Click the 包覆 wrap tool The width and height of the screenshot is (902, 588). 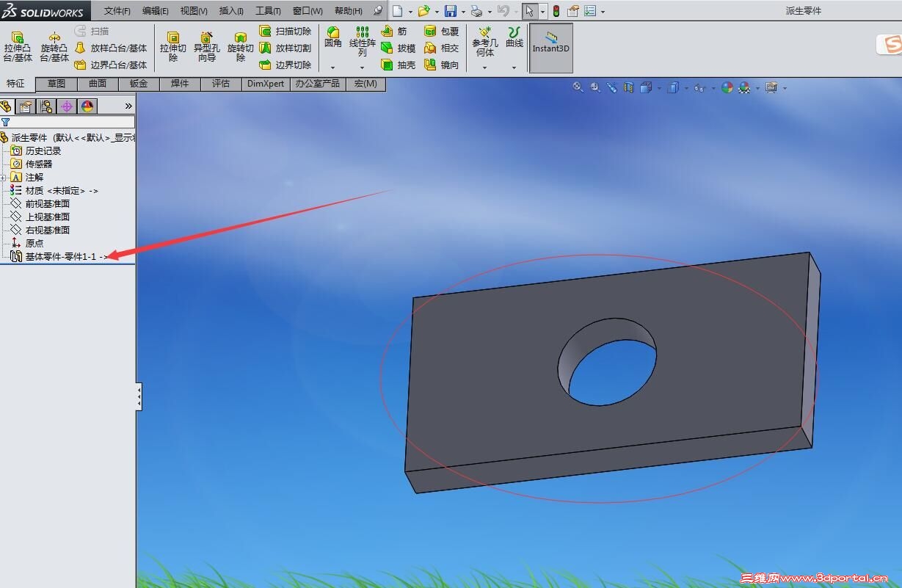click(442, 31)
